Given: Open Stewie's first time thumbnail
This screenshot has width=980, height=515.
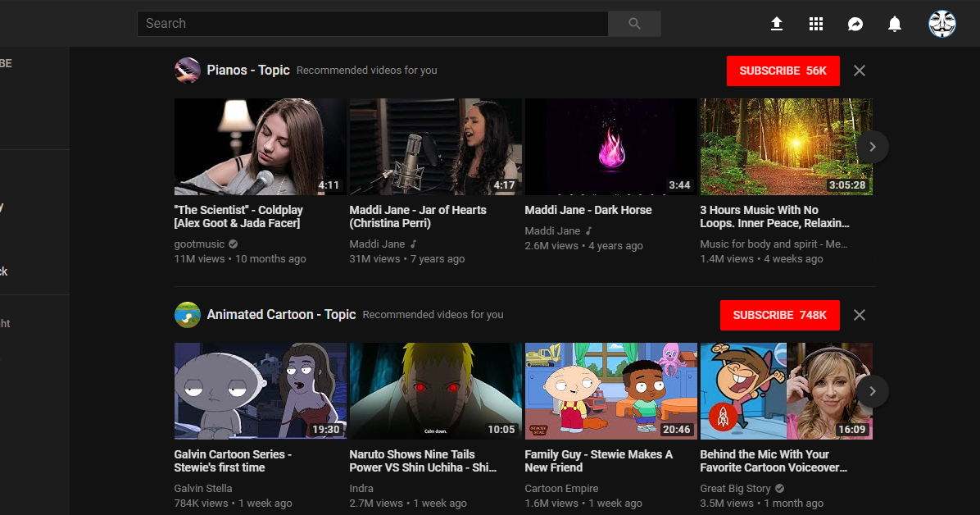Looking at the screenshot, I should [260, 391].
